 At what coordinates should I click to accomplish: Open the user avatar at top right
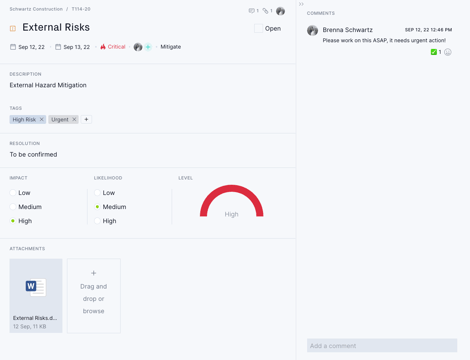coord(280,11)
